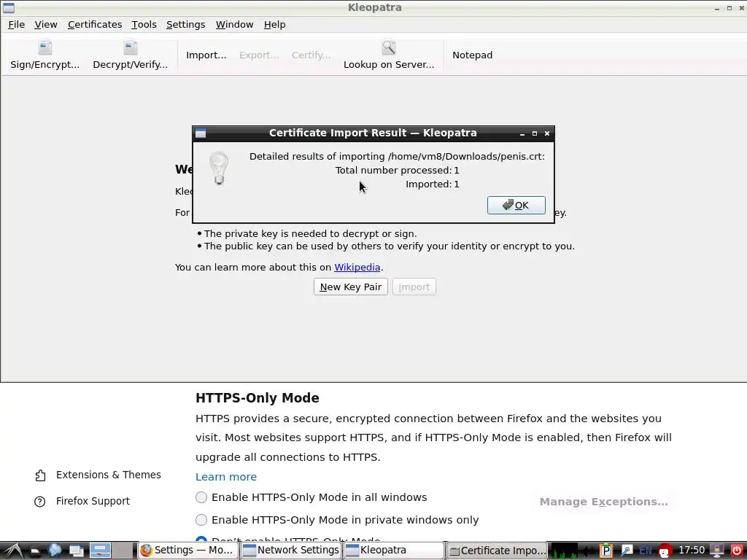Click the EN keyboard layout indicator

[x=646, y=551]
